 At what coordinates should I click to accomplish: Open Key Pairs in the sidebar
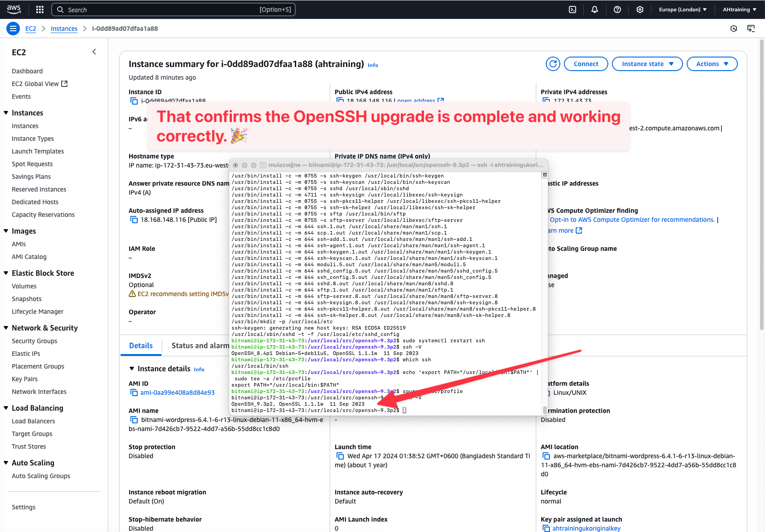[x=24, y=379]
